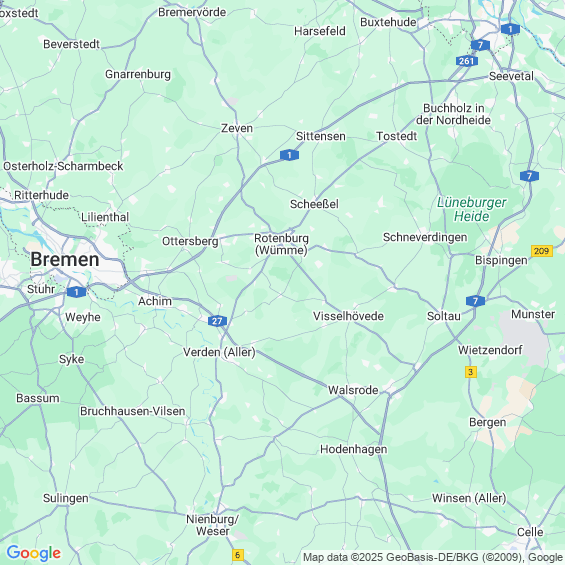Screen dimensions: 565x565
Task: Click yellow route 6 shield below Nienburg
Action: [x=237, y=555]
